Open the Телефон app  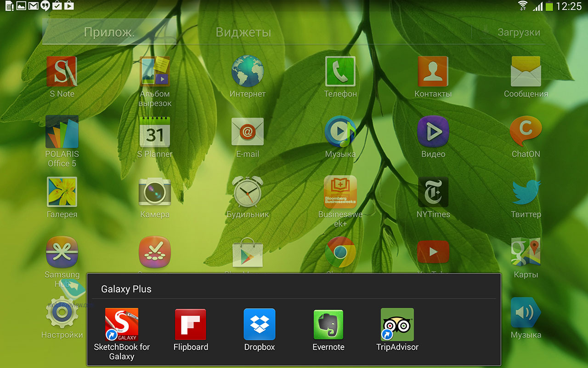pos(340,72)
